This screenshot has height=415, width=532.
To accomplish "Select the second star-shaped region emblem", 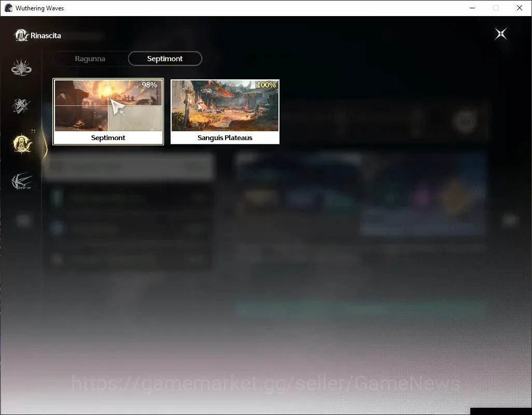I will coord(21,106).
